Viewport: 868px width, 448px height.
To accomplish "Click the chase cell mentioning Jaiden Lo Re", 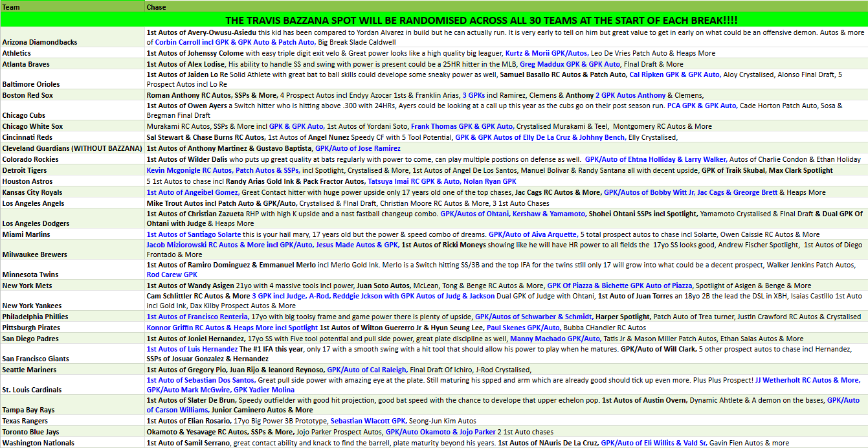I will click(506, 80).
